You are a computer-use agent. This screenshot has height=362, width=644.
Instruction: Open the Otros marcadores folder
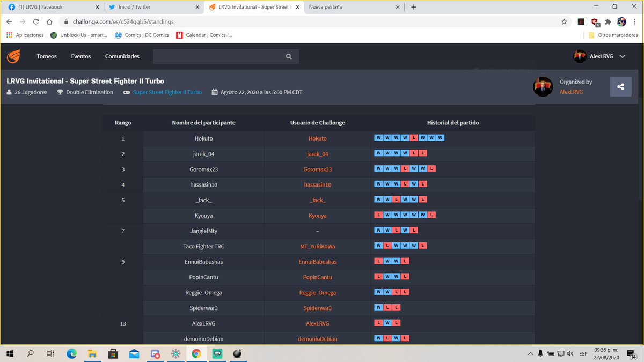pyautogui.click(x=613, y=35)
